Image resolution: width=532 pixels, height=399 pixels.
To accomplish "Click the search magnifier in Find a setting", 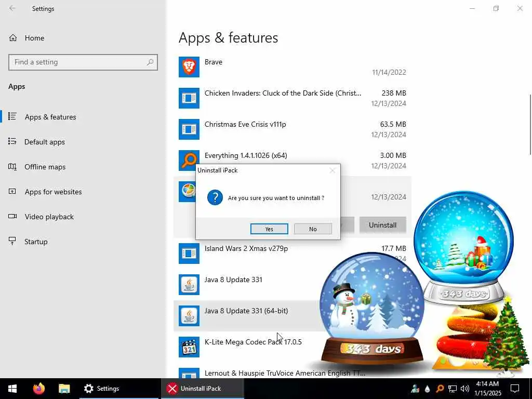I will pyautogui.click(x=150, y=62).
